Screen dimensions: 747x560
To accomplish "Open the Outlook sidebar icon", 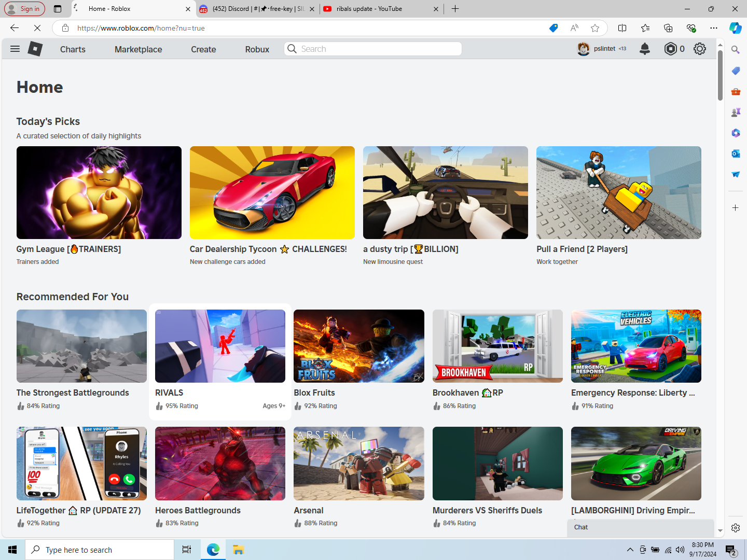I will [x=736, y=153].
